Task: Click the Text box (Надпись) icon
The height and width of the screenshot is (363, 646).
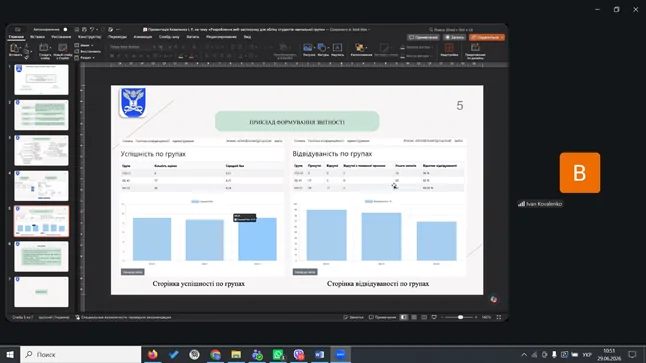Action: tap(337, 48)
